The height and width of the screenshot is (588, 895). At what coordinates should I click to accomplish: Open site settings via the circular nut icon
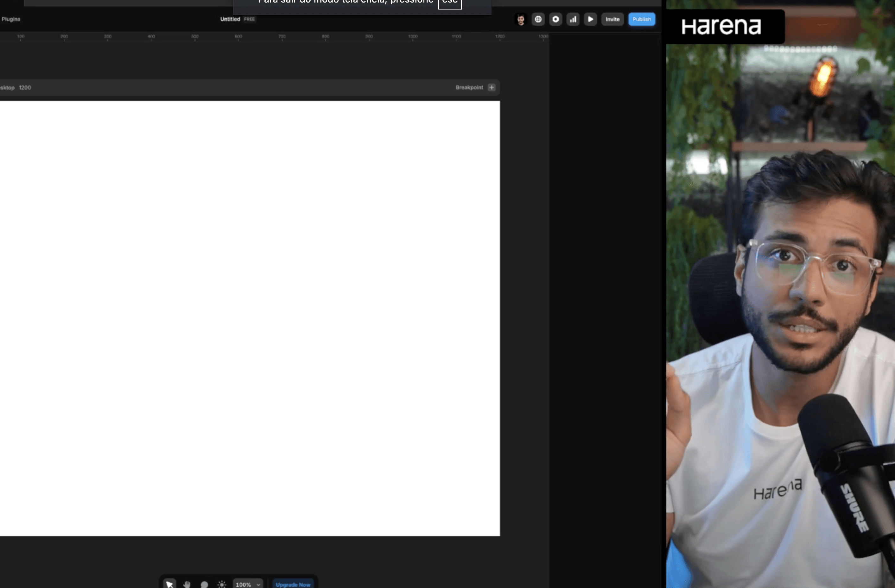pyautogui.click(x=555, y=19)
